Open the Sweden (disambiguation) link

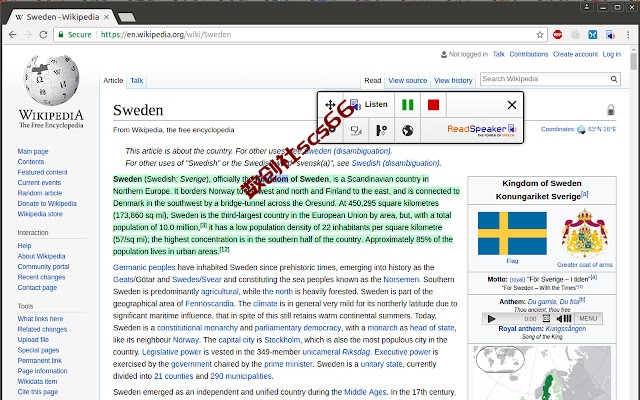point(347,151)
